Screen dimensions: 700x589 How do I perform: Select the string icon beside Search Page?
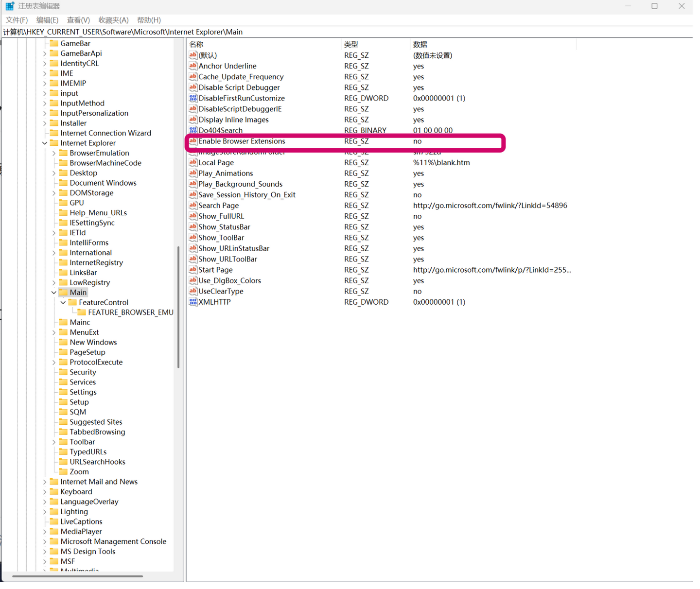[x=193, y=205]
